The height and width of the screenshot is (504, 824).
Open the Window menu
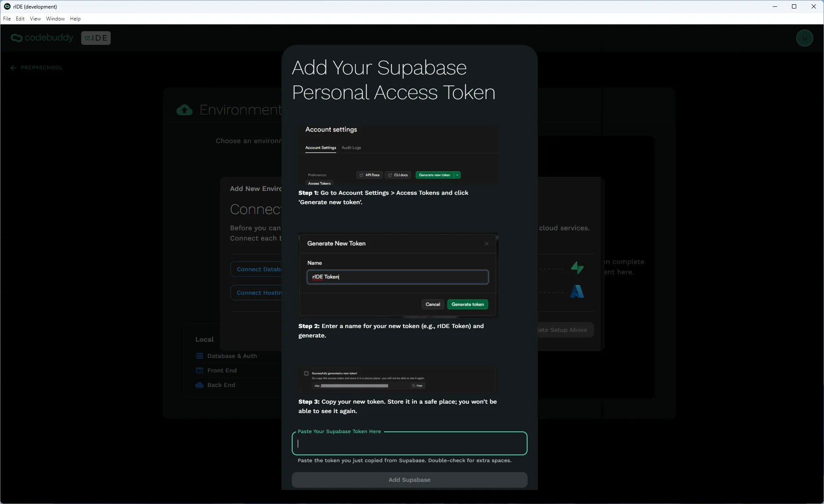[x=56, y=19]
